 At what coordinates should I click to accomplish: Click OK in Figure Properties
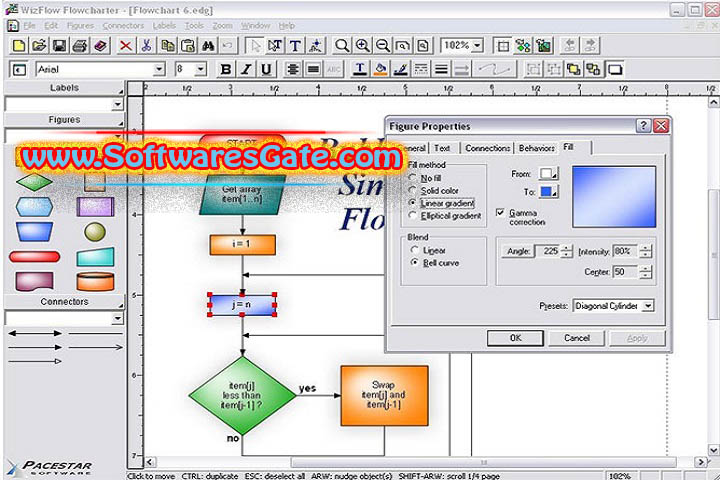tap(515, 339)
